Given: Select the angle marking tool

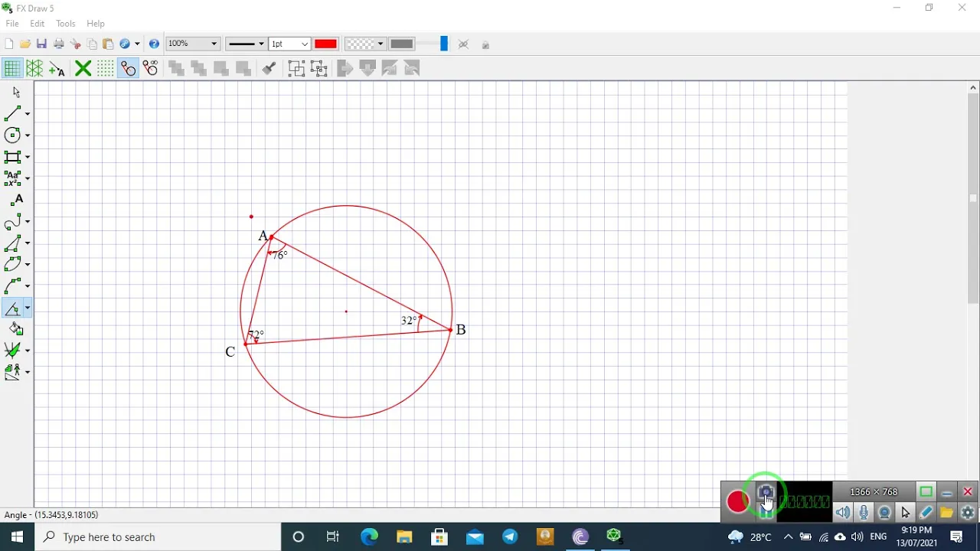Looking at the screenshot, I should (13, 308).
